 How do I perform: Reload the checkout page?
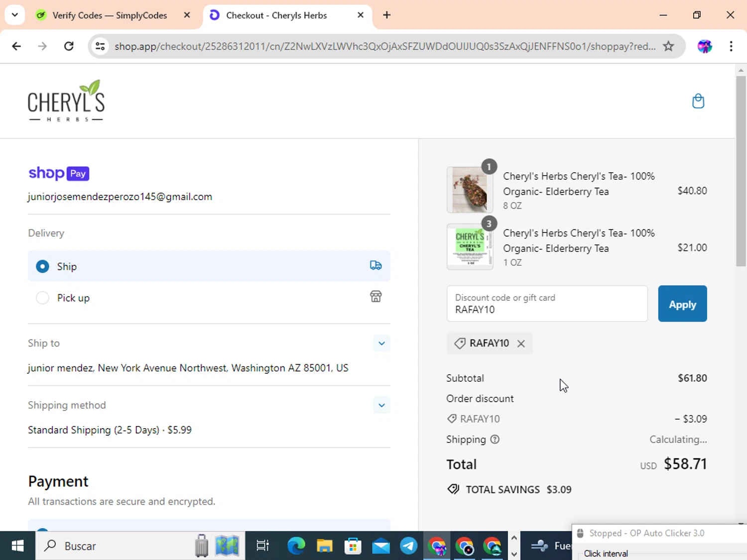coord(69,46)
